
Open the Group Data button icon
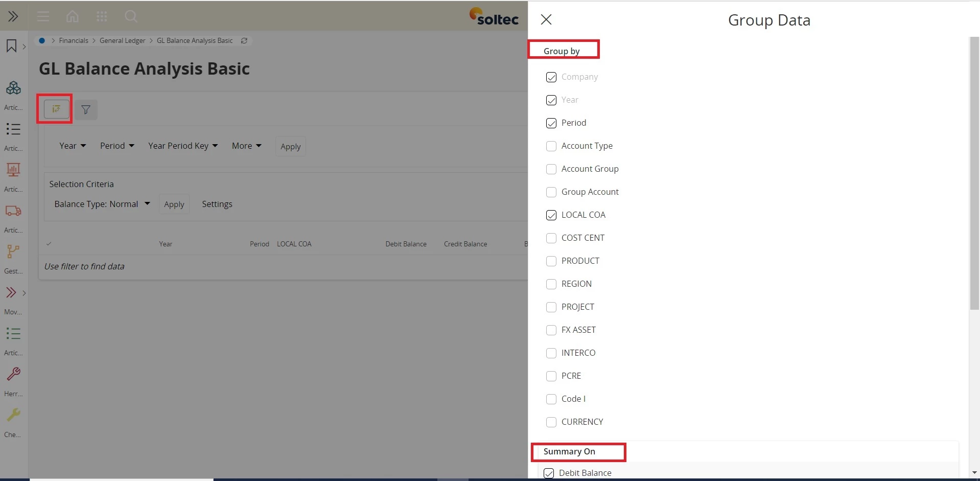[56, 109]
